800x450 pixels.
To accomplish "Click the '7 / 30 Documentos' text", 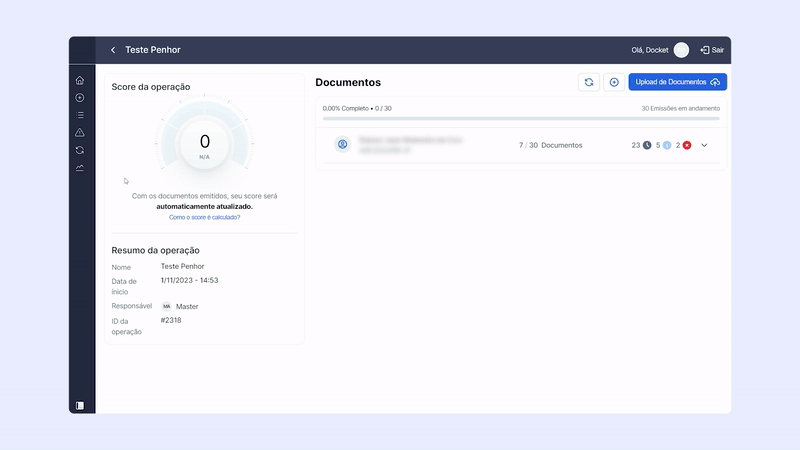I will [551, 145].
